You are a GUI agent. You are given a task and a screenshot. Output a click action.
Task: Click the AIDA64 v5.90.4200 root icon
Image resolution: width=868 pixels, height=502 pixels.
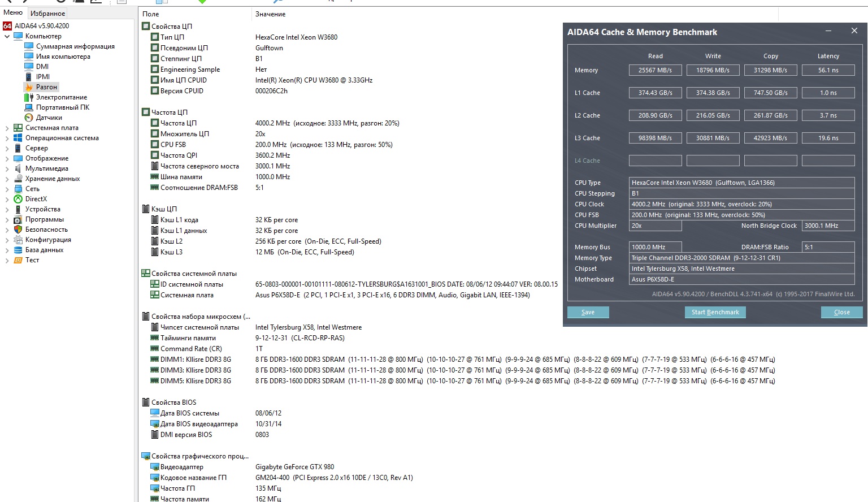[x=7, y=26]
